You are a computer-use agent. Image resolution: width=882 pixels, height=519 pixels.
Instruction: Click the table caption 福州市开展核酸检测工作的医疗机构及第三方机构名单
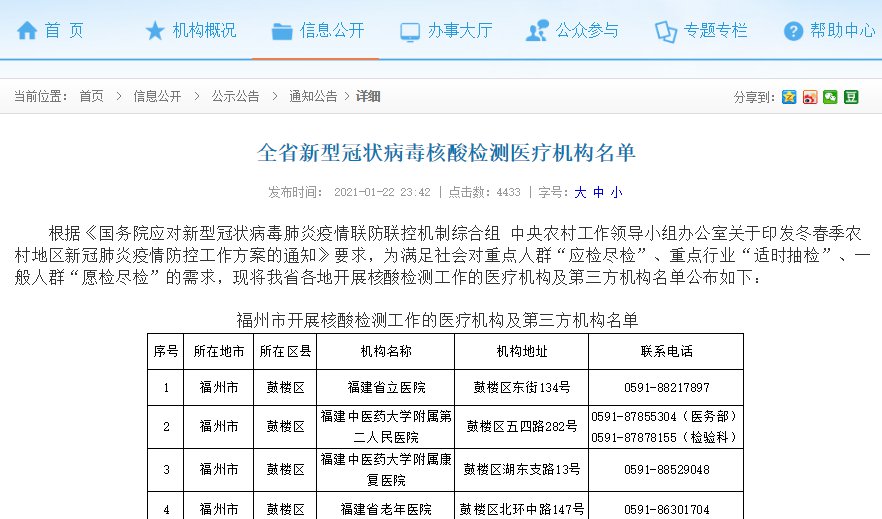coord(437,321)
